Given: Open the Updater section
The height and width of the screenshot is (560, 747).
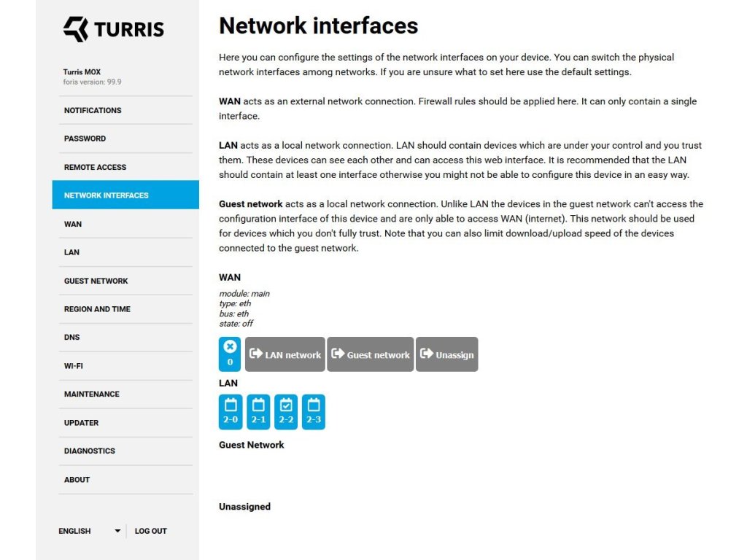Looking at the screenshot, I should 81,423.
